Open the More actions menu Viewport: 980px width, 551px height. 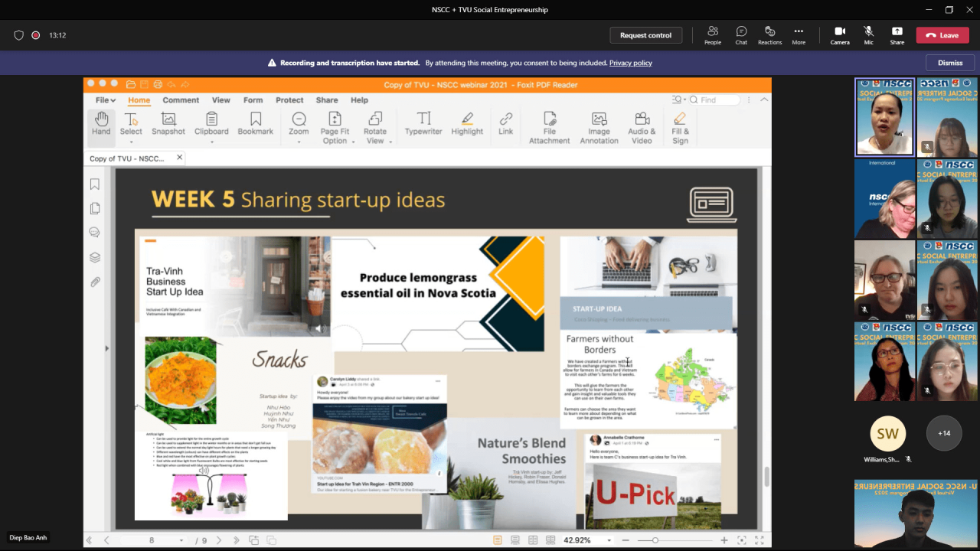[799, 35]
